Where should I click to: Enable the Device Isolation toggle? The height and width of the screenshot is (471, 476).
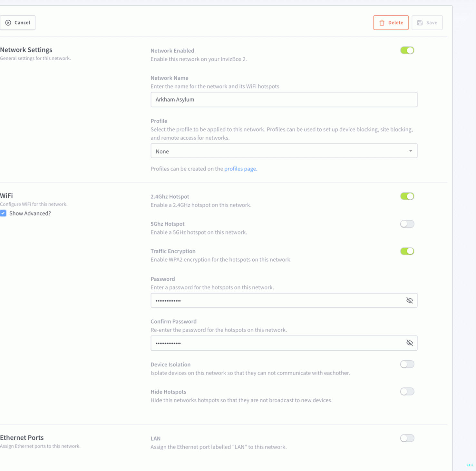pyautogui.click(x=407, y=364)
